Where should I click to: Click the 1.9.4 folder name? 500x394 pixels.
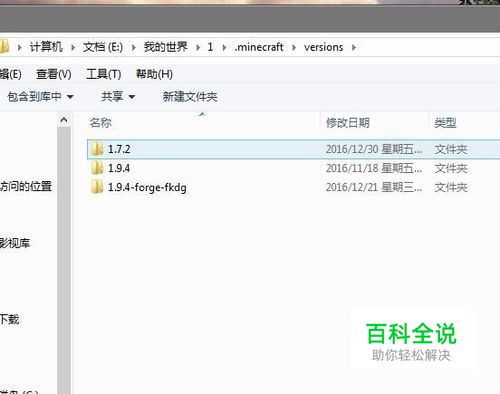[x=119, y=168]
